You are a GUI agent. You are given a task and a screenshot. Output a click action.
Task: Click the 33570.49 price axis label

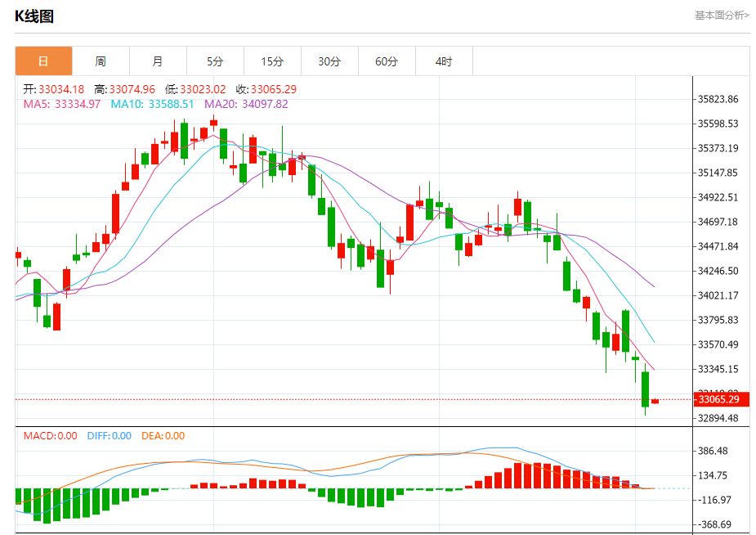point(718,344)
